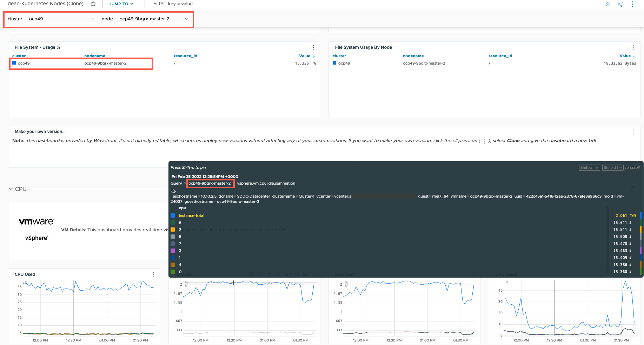Open the JUMP TO dropdown
The width and height of the screenshot is (644, 345).
(x=121, y=4)
